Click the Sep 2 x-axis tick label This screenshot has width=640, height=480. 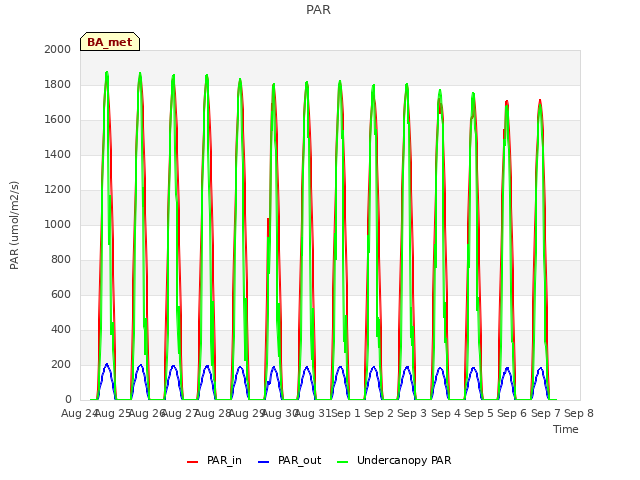[x=379, y=413]
